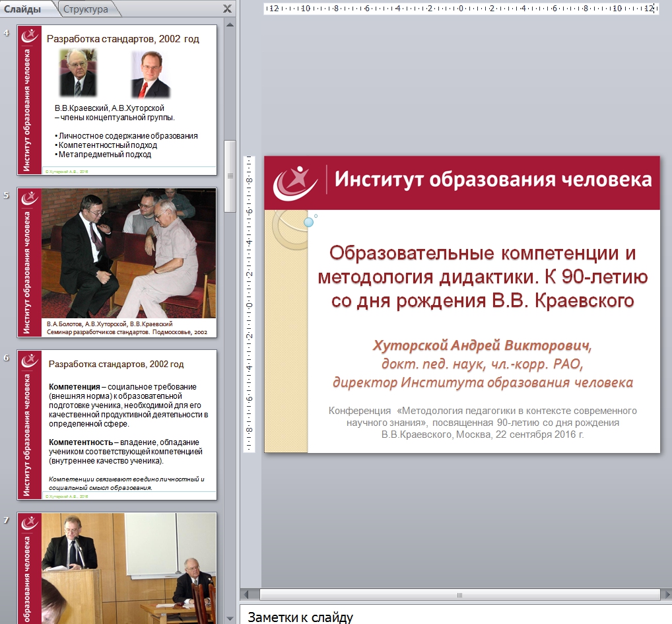Image resolution: width=672 pixels, height=624 pixels.
Task: Click the slide panel vertical scrollbar thumb
Action: pos(230,175)
